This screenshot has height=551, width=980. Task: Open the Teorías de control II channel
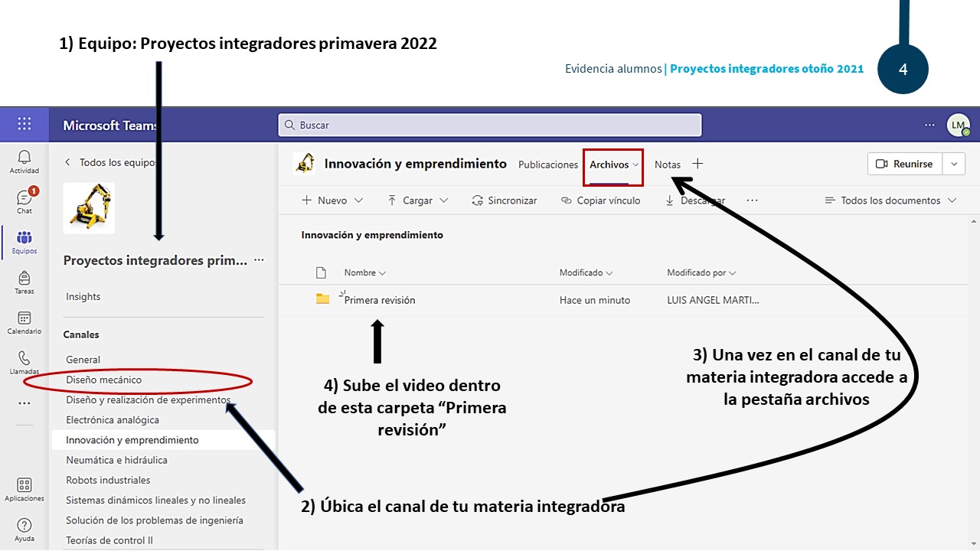click(109, 540)
